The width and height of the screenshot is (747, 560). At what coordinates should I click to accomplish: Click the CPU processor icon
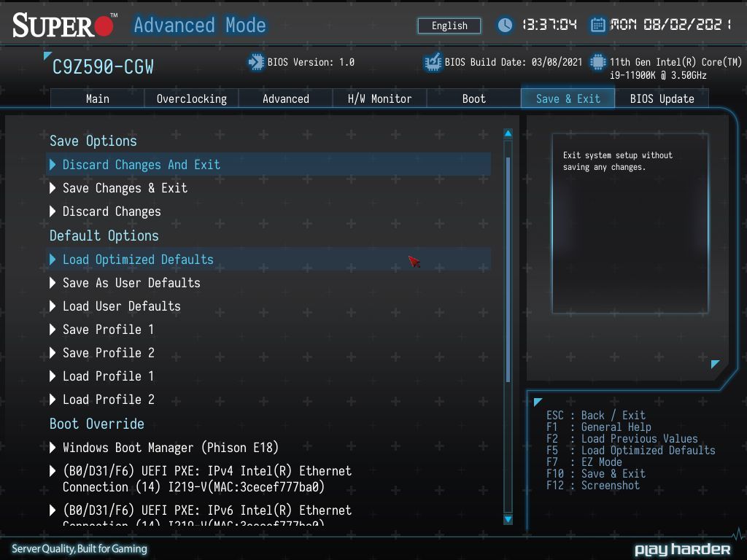pos(597,62)
